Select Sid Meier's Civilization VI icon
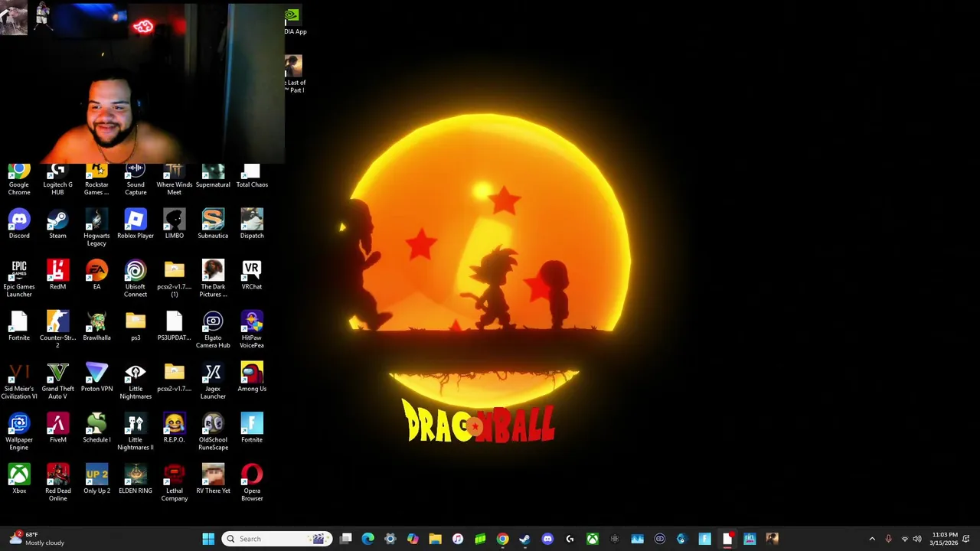This screenshot has width=980, height=551. (x=19, y=381)
